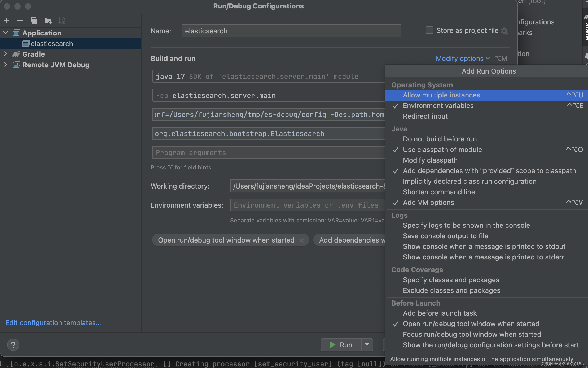Click the gear icon beside Store as project file
588x368 pixels.
[x=504, y=31]
